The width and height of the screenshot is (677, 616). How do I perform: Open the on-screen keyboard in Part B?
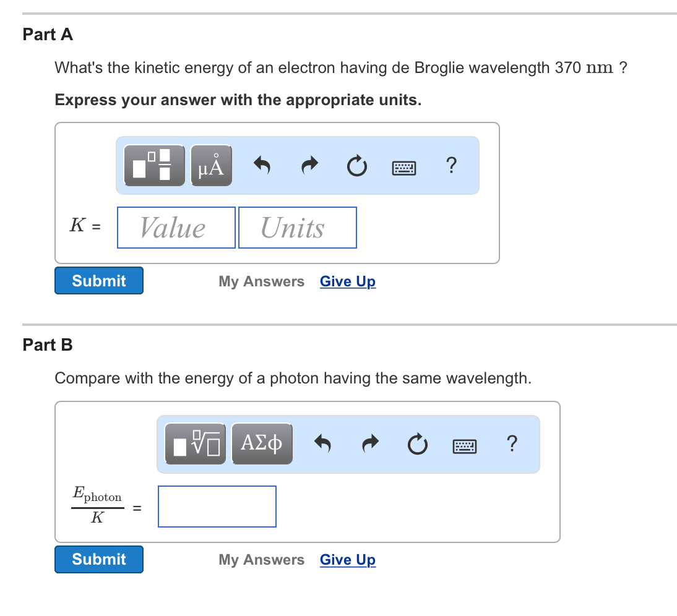(x=464, y=445)
